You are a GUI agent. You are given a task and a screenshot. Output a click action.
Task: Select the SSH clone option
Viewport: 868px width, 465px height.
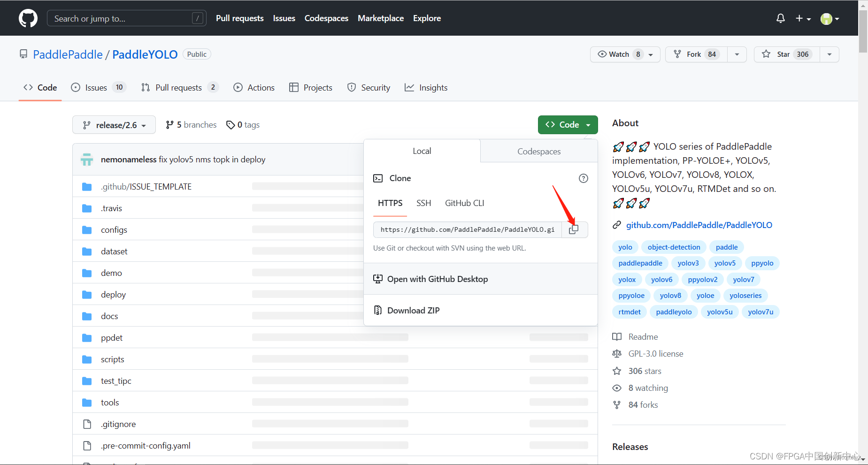(x=423, y=203)
